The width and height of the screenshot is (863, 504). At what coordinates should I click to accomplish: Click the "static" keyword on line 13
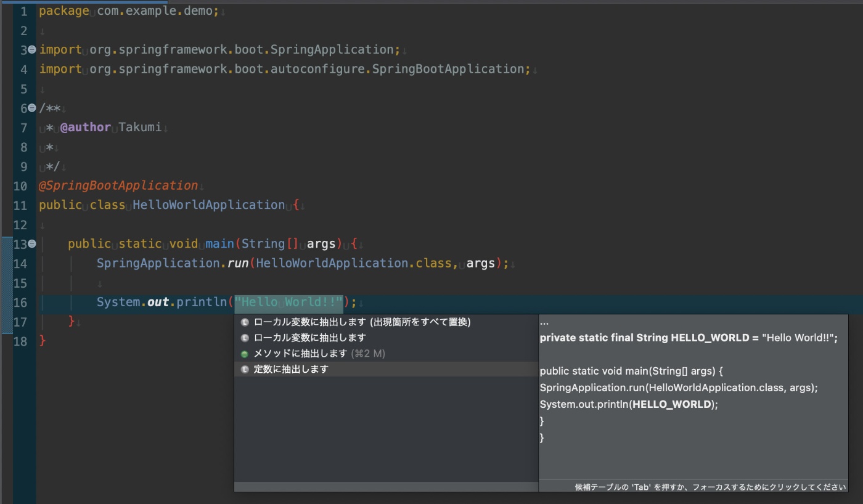[x=140, y=244]
